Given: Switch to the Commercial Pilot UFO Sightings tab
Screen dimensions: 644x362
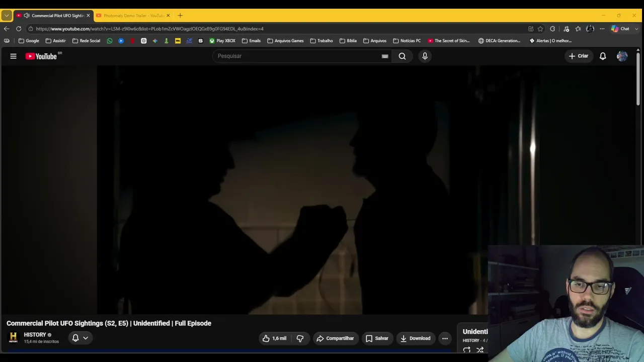Looking at the screenshot, I should point(53,16).
